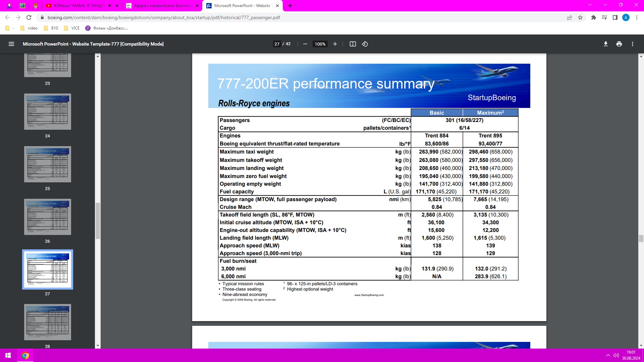Open the volume control in tray
Image resolution: width=644 pixels, height=362 pixels.
(x=616, y=355)
